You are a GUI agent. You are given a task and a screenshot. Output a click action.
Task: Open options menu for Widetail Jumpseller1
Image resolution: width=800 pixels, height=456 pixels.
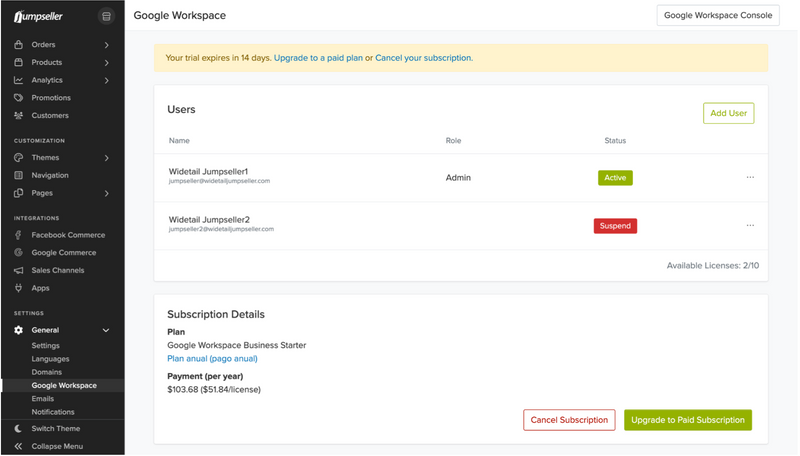(x=750, y=178)
